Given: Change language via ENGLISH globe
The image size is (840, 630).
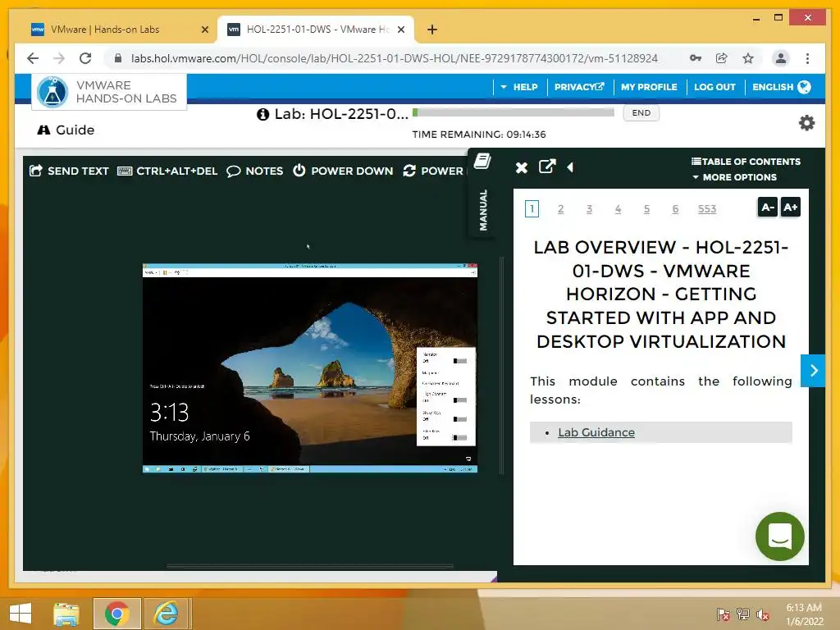Looking at the screenshot, I should pos(781,87).
